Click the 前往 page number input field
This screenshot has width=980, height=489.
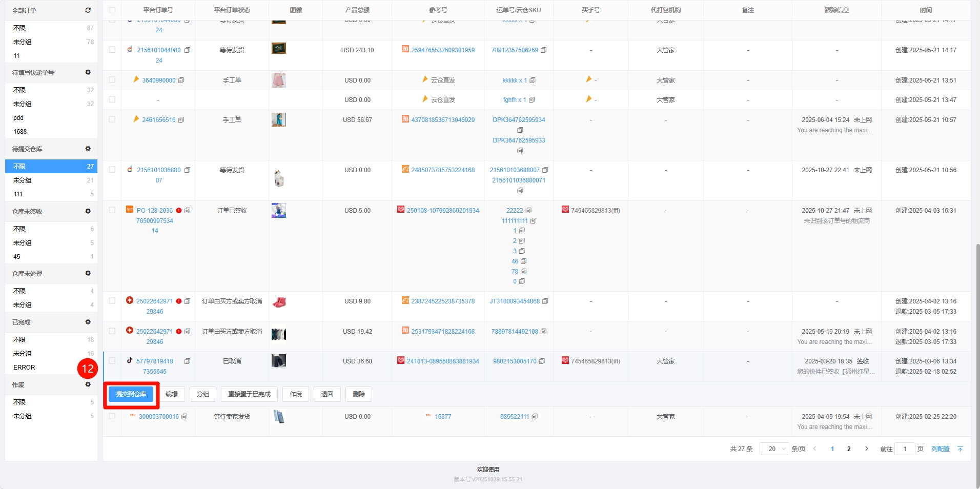point(905,449)
